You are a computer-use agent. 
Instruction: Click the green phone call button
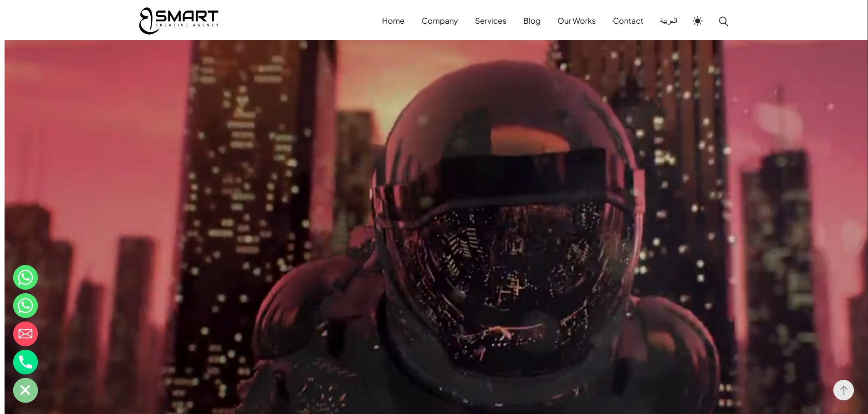pos(26,362)
